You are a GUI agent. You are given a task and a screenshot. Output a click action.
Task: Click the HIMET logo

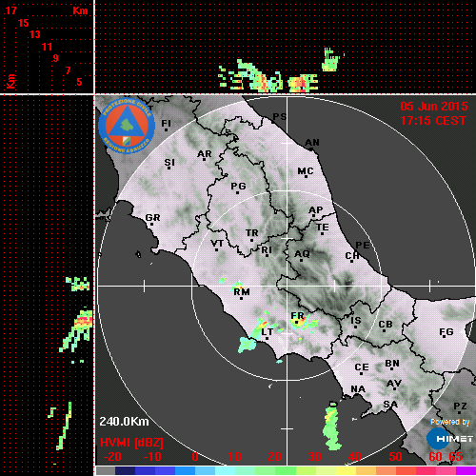click(x=450, y=439)
